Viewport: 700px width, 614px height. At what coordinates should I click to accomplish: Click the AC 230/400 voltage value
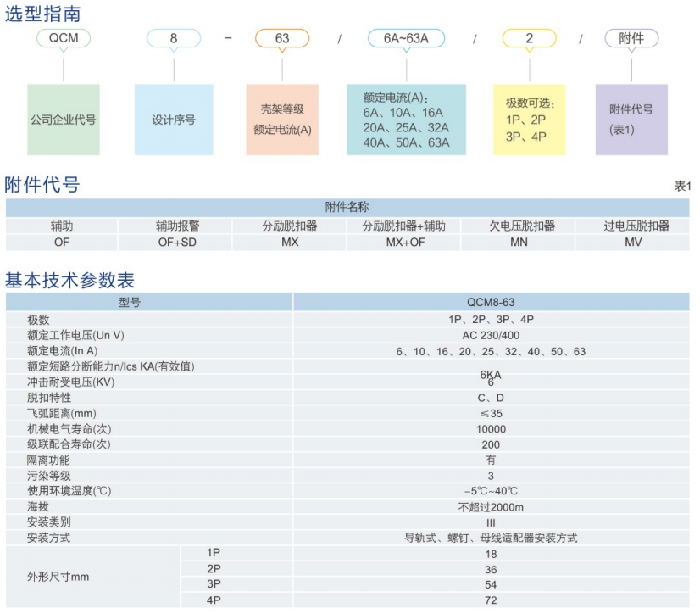[491, 335]
